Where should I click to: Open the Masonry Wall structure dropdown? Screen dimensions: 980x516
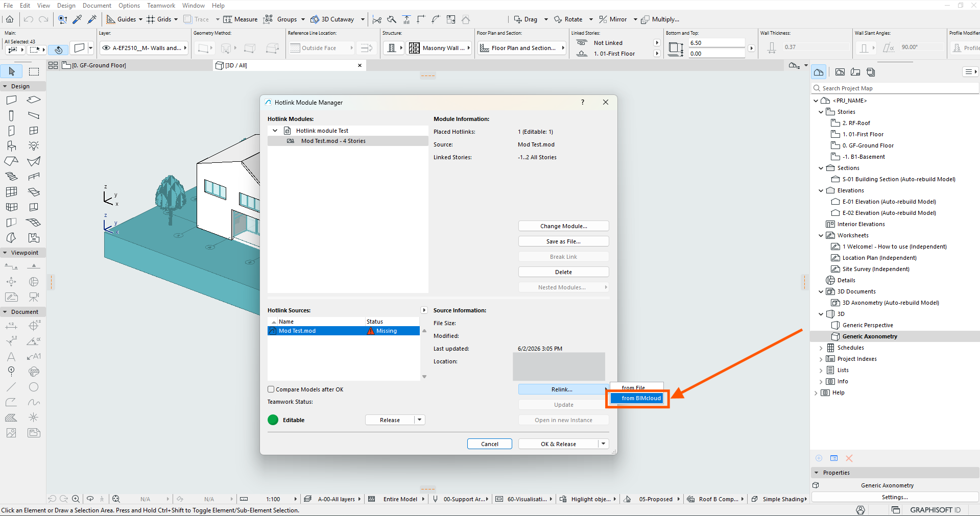tap(440, 48)
